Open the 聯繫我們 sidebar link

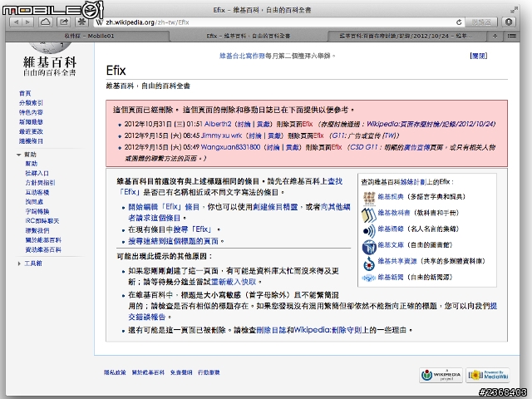(x=37, y=230)
